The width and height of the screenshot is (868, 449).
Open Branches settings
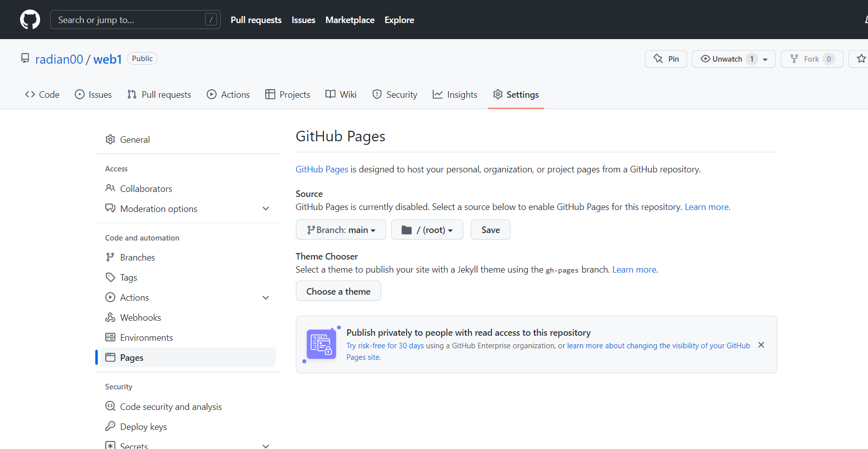click(188, 257)
